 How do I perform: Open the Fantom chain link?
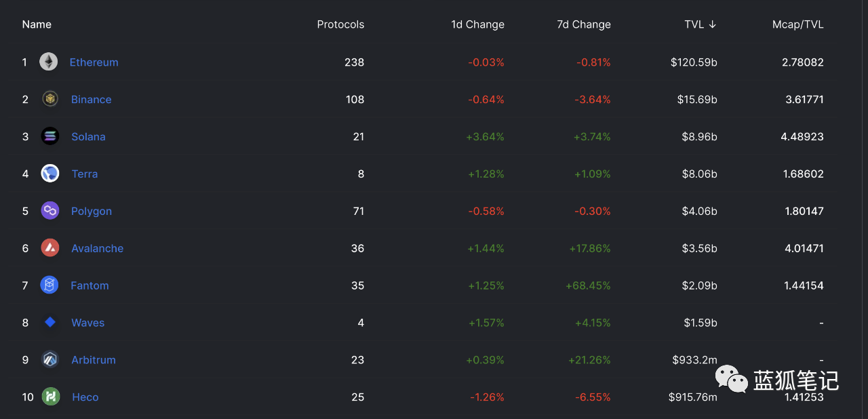coord(90,285)
